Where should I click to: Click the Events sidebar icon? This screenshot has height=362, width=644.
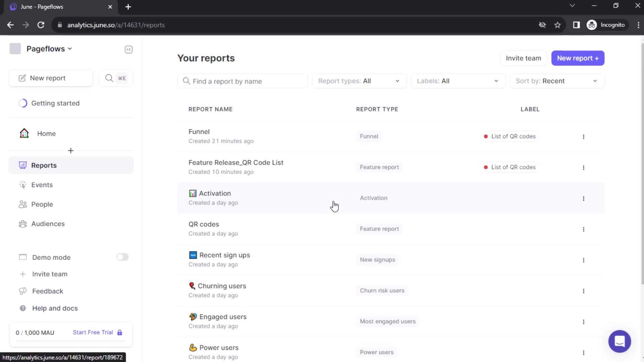[x=22, y=185]
